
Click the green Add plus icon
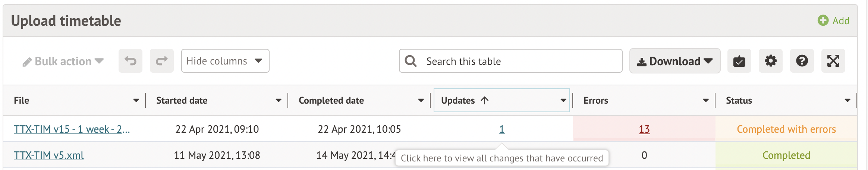(823, 21)
